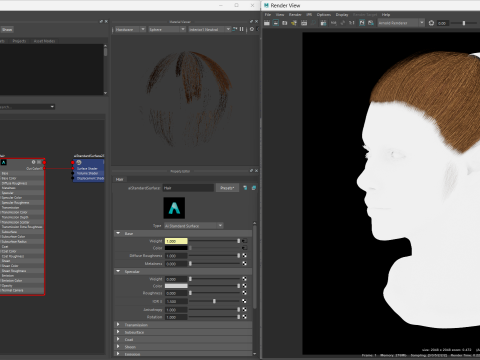Click checker map icon for Rotation
The width and height of the screenshot is (480, 360).
(x=244, y=317)
